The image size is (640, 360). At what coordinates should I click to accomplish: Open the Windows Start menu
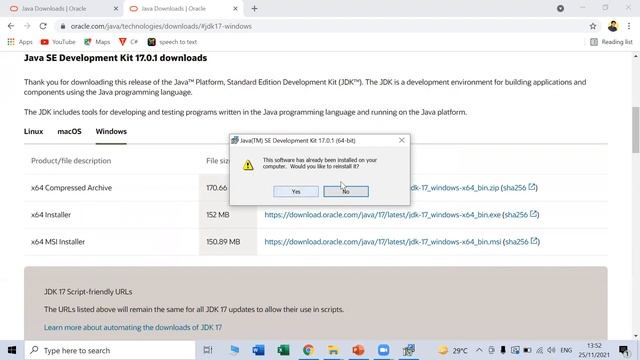[12, 350]
